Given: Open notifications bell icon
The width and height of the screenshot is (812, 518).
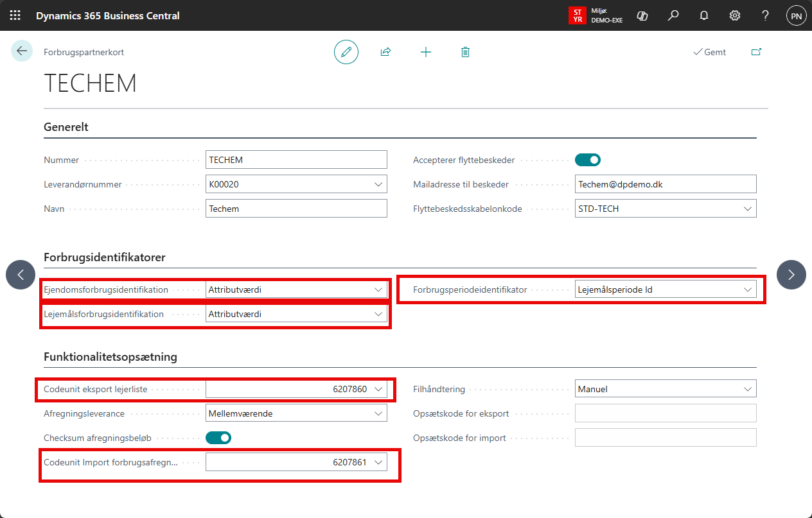Looking at the screenshot, I should [704, 15].
